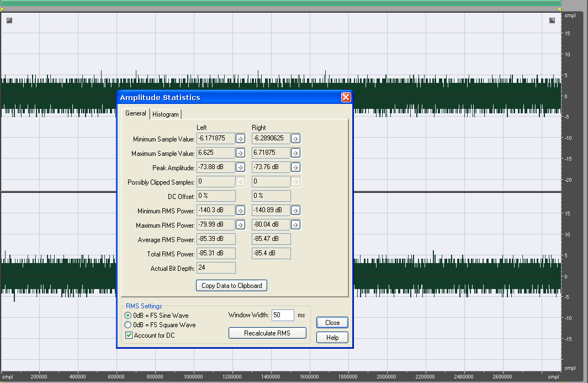Locate right channel peak amplitude

pos(295,167)
